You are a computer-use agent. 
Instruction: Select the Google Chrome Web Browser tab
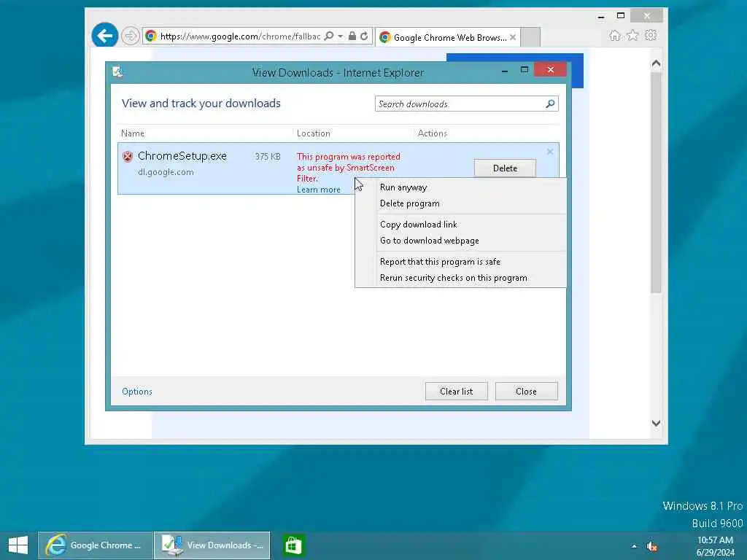[x=447, y=37]
